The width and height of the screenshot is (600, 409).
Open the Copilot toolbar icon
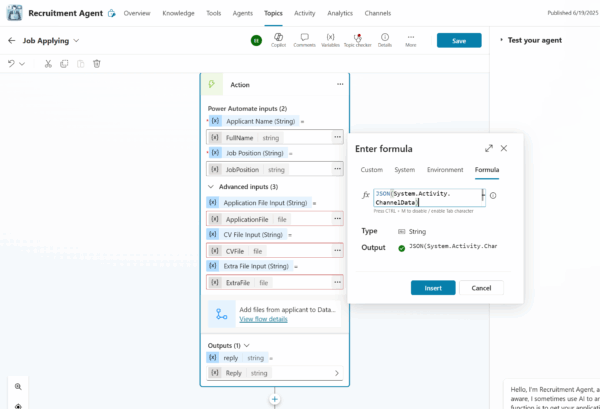tap(279, 40)
